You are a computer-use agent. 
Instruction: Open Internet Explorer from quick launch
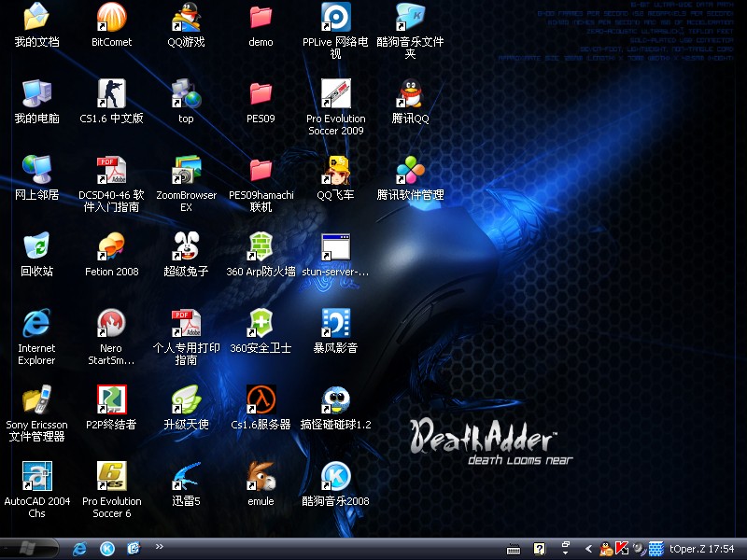coord(80,549)
